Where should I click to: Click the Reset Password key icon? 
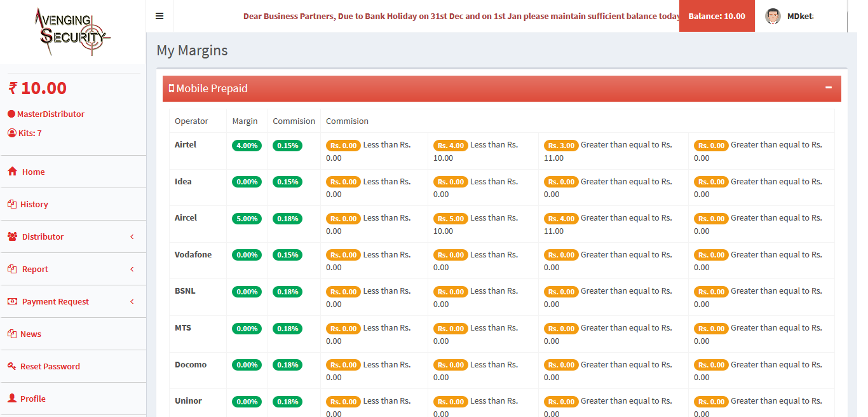[11, 366]
